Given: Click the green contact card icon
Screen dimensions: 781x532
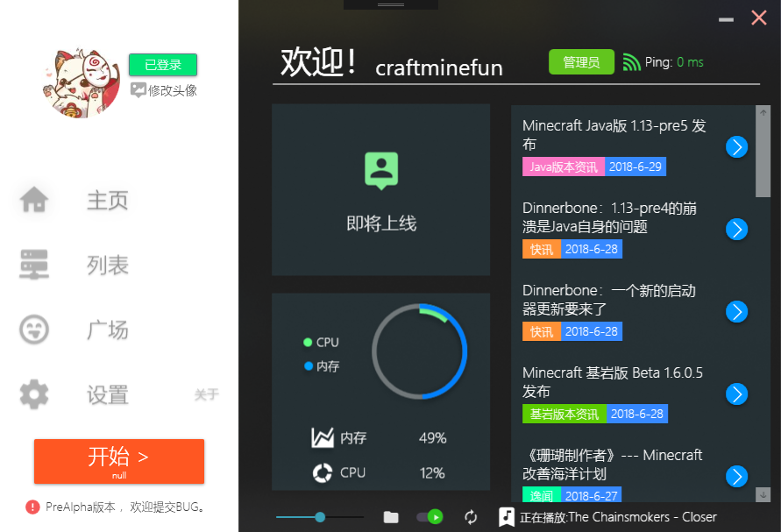Looking at the screenshot, I should (x=381, y=170).
